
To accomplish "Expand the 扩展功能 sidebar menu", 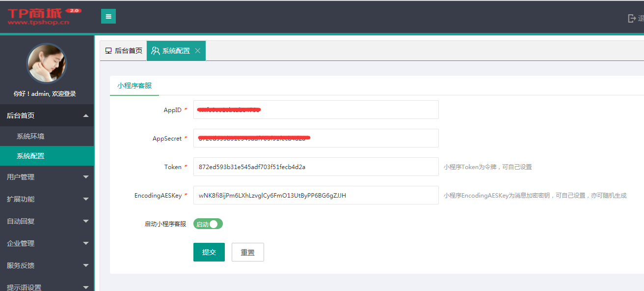I will click(x=47, y=199).
